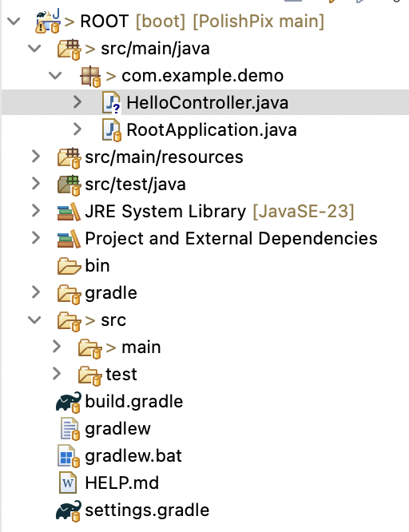Click the build.gradle elephant icon
Screen dimensions: 409x532
point(69,402)
